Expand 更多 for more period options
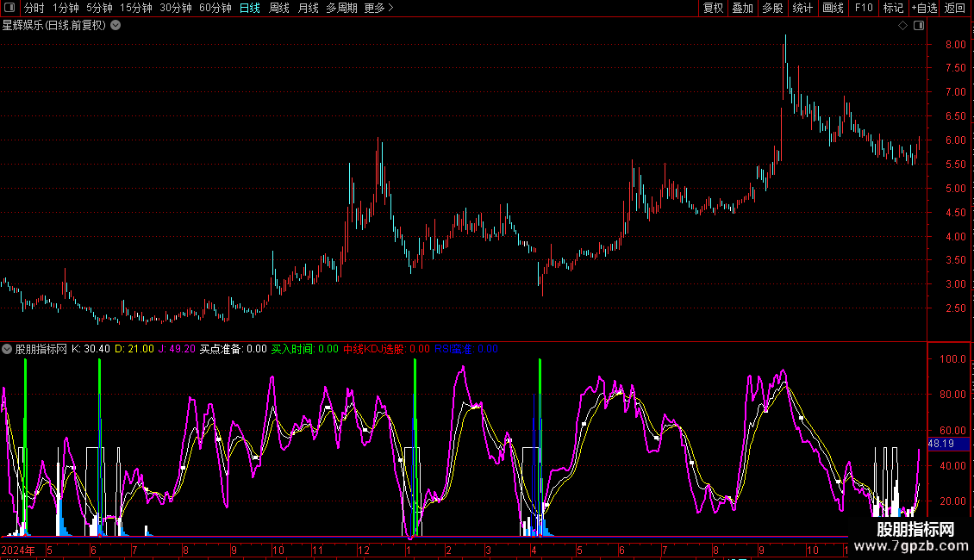Image resolution: width=974 pixels, height=560 pixels. (378, 8)
